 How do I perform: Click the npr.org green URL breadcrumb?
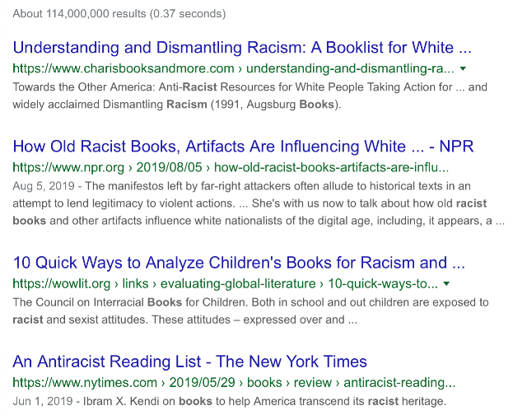231,167
